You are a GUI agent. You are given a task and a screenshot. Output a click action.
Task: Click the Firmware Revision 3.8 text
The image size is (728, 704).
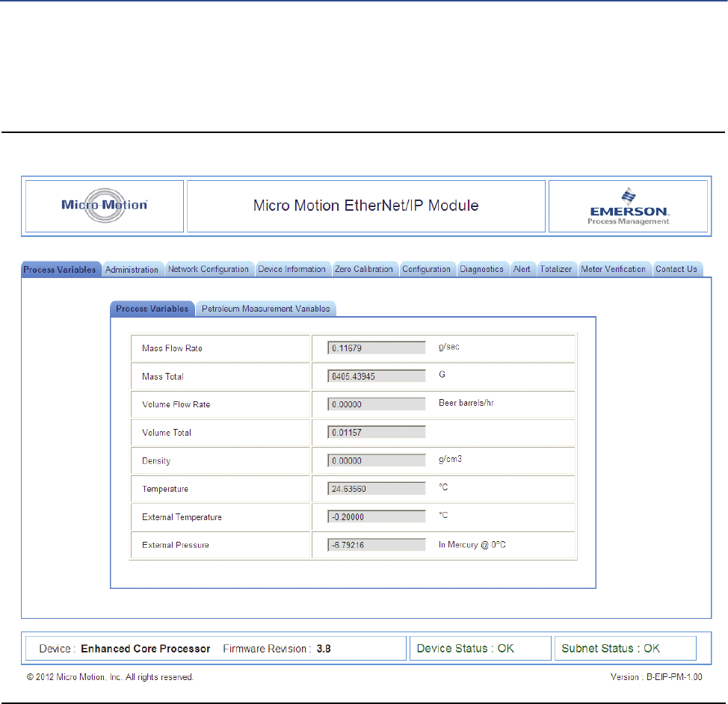277,649
